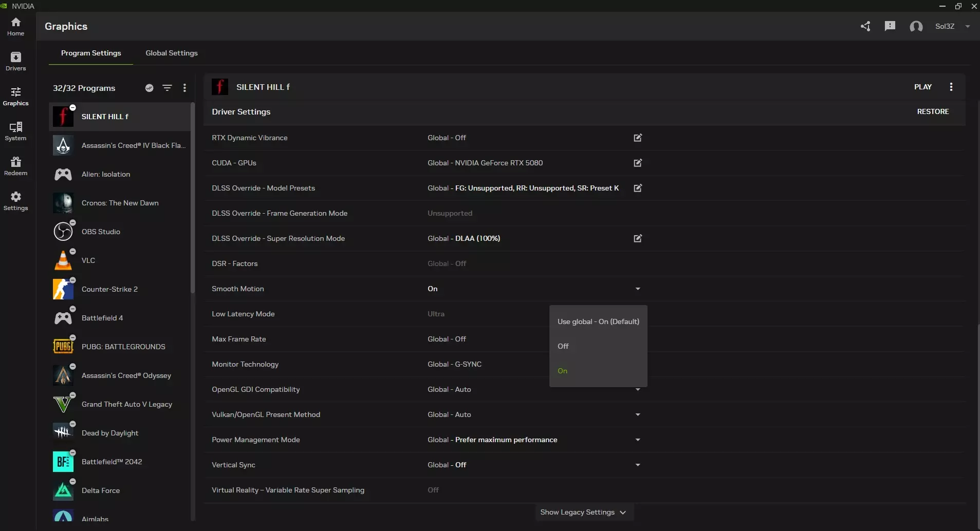Select the Program Settings tab
Screen dimensions: 980x531
tap(91, 53)
